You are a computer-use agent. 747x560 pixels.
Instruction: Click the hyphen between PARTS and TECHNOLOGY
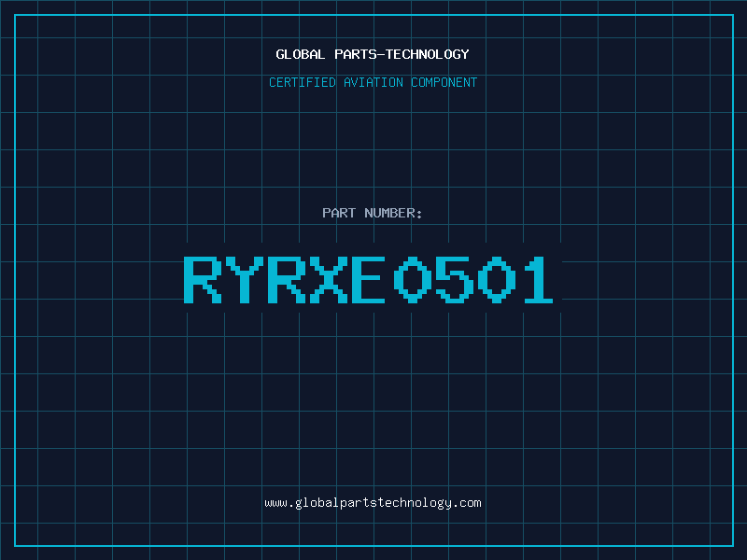(x=381, y=55)
